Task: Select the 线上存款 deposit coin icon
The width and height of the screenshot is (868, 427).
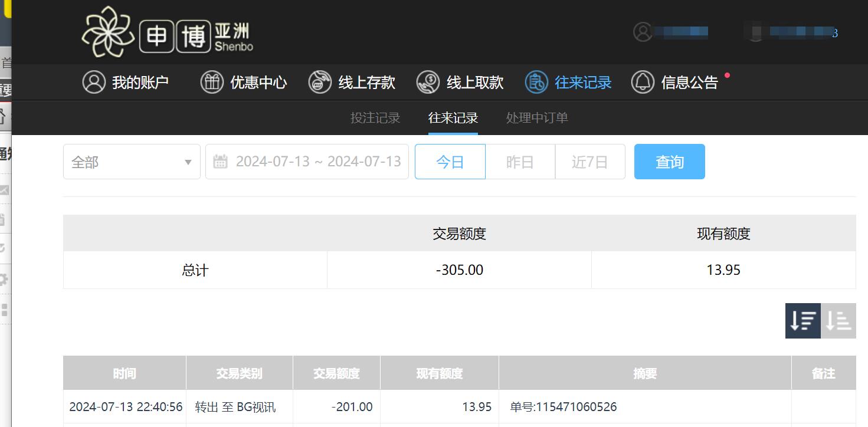Action: pos(320,82)
